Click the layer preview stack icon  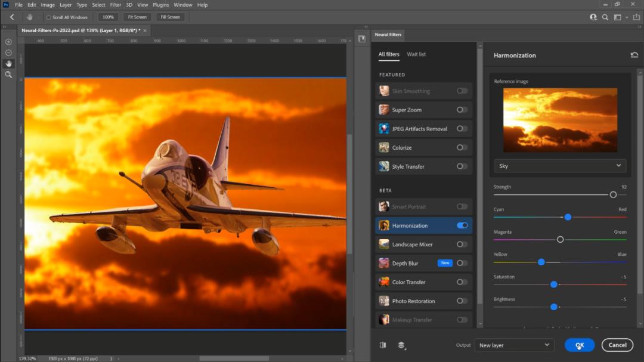[401, 345]
